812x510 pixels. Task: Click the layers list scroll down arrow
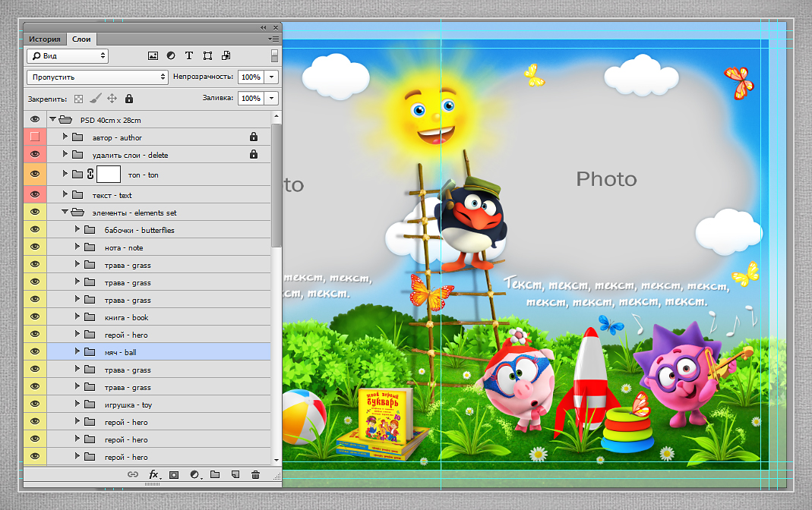coord(276,460)
